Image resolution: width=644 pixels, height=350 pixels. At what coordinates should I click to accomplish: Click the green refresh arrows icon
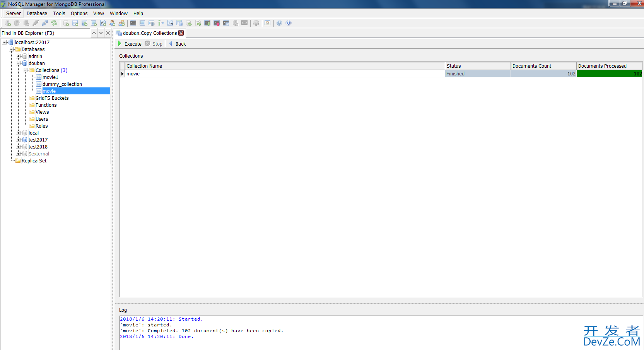tap(54, 23)
